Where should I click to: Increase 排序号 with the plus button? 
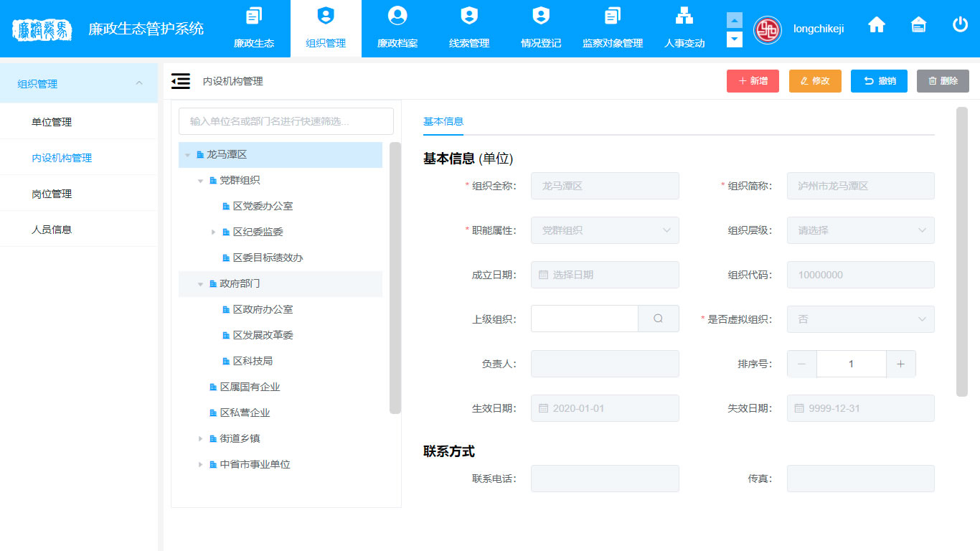(x=900, y=364)
